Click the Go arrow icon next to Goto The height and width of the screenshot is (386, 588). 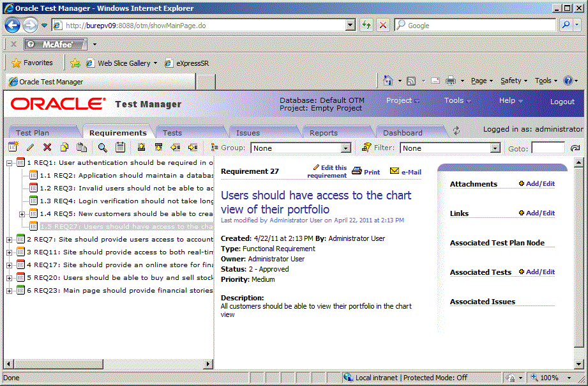tap(575, 148)
